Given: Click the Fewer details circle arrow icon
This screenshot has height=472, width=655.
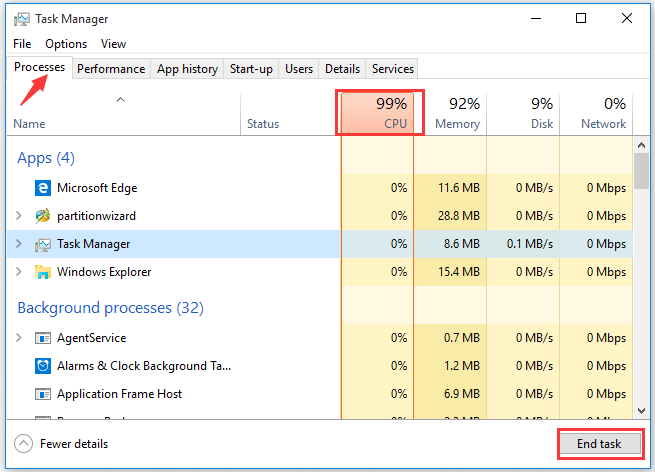Looking at the screenshot, I should pyautogui.click(x=23, y=444).
